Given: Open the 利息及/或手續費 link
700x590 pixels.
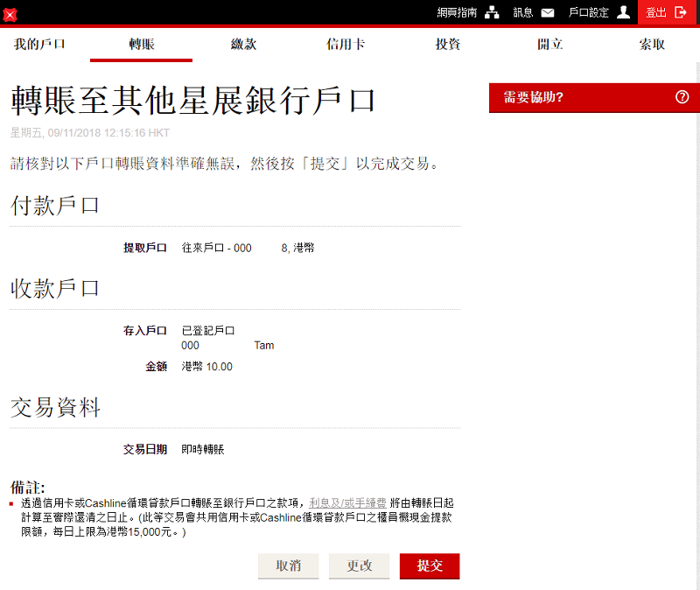Looking at the screenshot, I should pos(348,503).
